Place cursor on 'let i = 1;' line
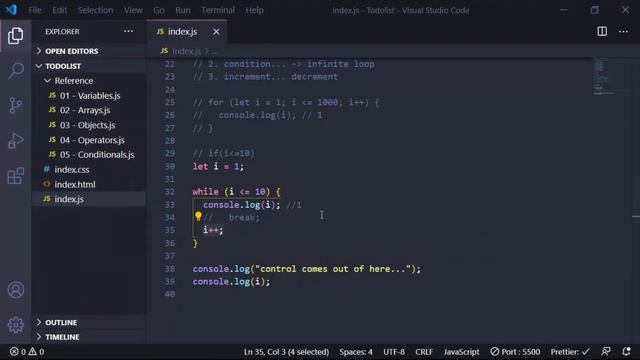 218,167
